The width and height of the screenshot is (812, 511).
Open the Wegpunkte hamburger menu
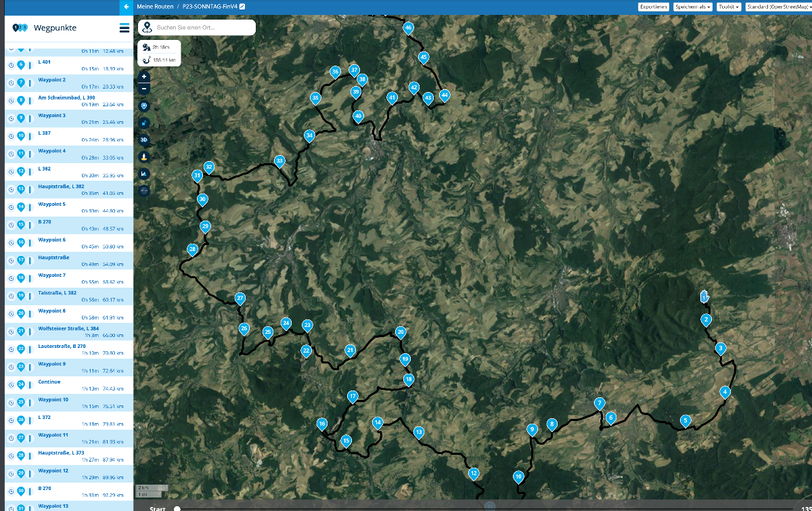pos(124,28)
